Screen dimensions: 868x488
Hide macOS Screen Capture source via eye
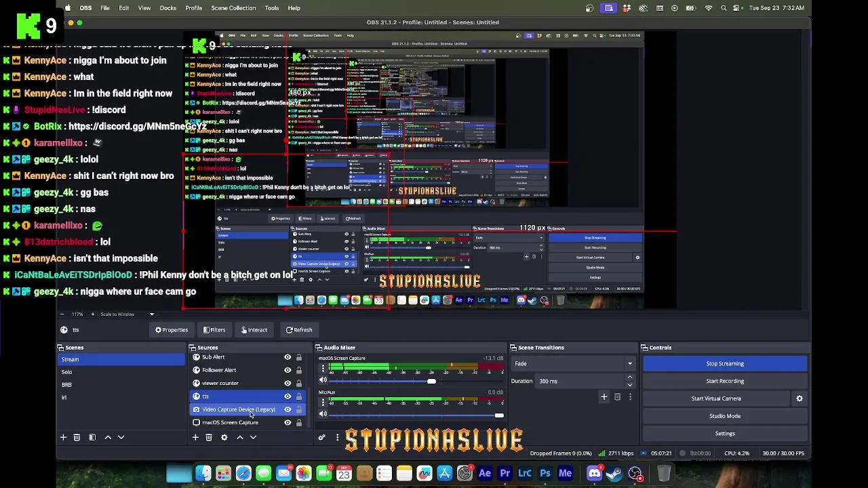[x=288, y=422]
